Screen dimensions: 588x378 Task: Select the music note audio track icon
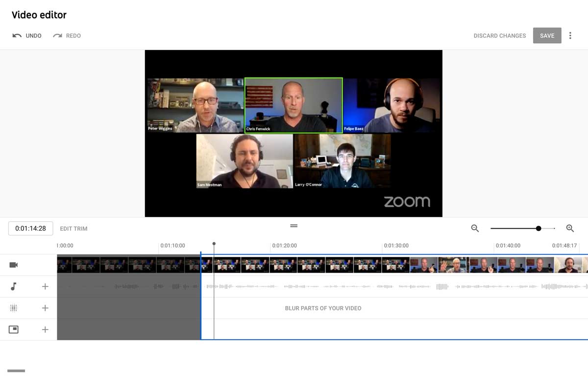pos(14,286)
